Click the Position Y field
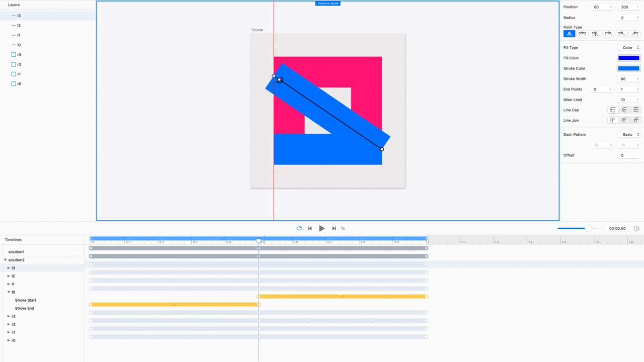The width and height of the screenshot is (644, 362). click(x=629, y=7)
